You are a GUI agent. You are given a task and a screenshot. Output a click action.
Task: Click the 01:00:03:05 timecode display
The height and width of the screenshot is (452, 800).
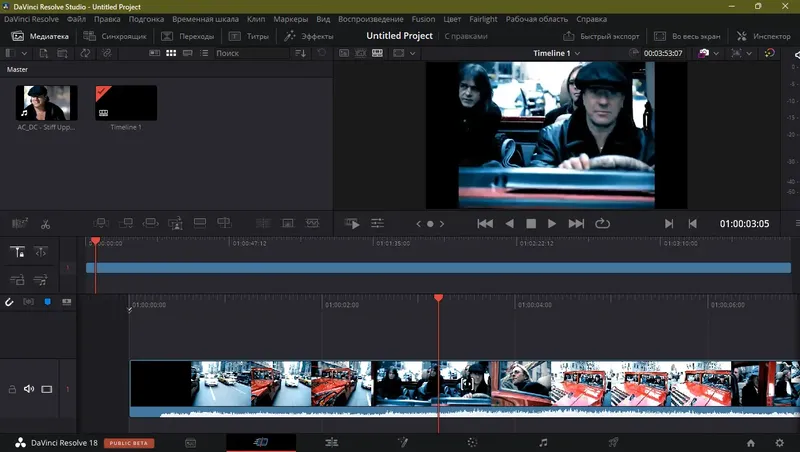point(744,223)
